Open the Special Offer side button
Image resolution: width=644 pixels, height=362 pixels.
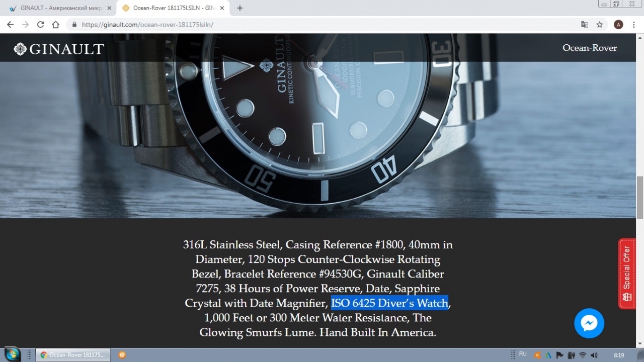pos(627,274)
